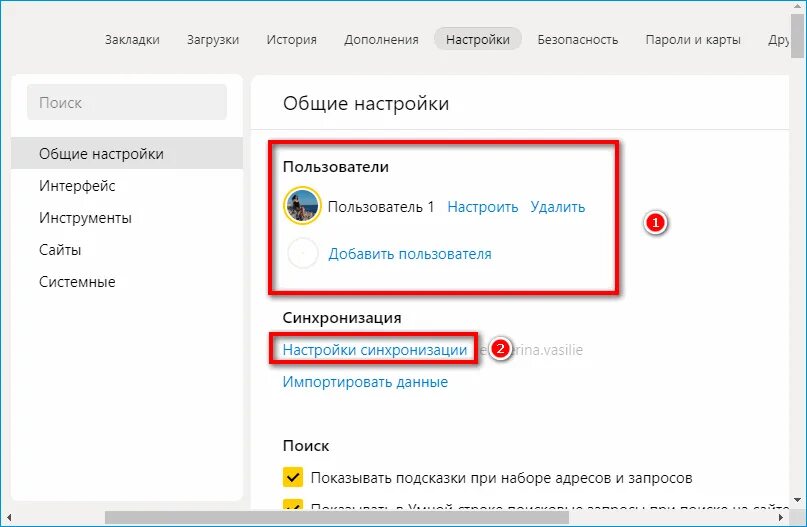The height and width of the screenshot is (527, 807).
Task: Open the Безопасность tab
Action: tap(577, 40)
